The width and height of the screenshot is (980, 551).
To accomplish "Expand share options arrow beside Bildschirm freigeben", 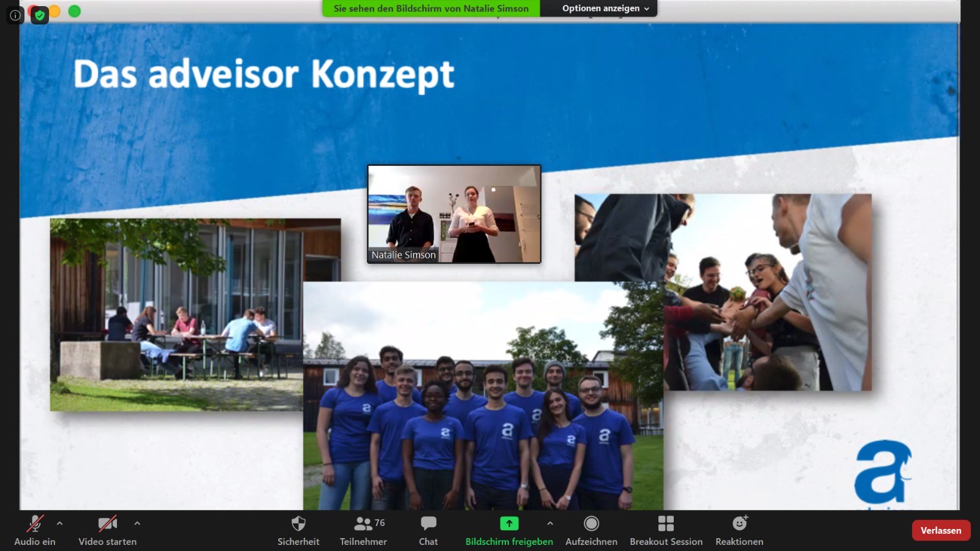I will click(550, 523).
